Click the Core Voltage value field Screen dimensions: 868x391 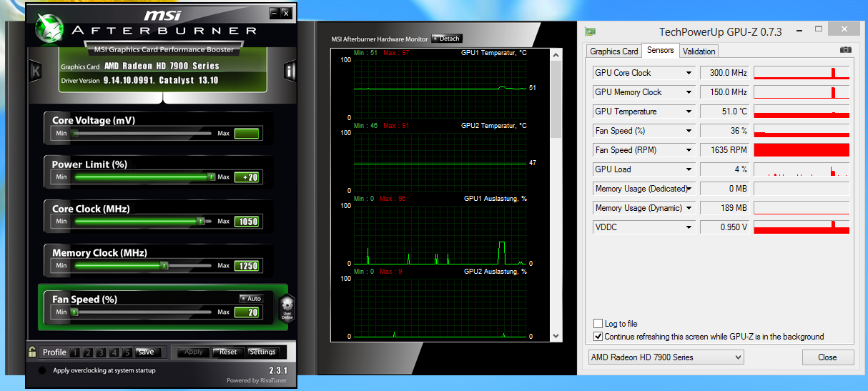(247, 134)
